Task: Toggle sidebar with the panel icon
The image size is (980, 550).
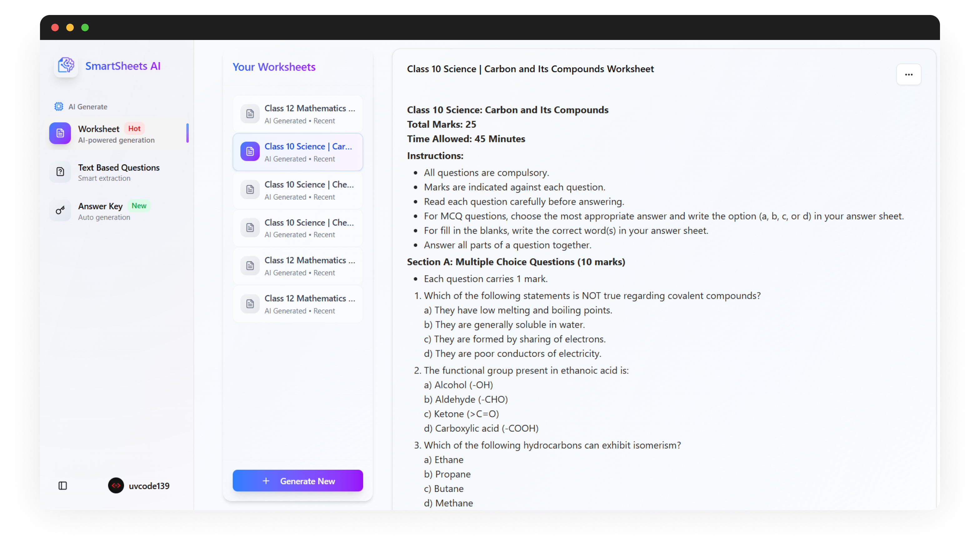Action: [x=63, y=485]
